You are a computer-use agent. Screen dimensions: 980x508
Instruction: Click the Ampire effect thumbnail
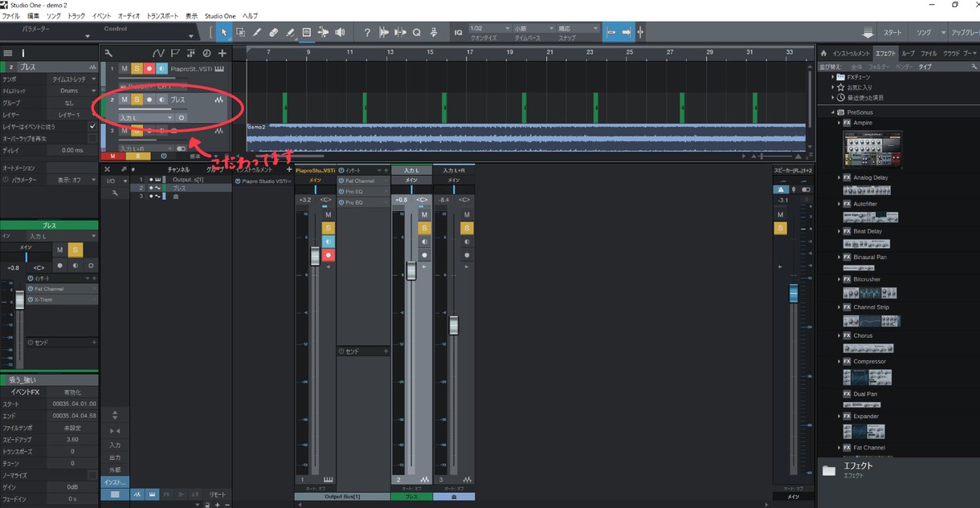click(x=872, y=149)
